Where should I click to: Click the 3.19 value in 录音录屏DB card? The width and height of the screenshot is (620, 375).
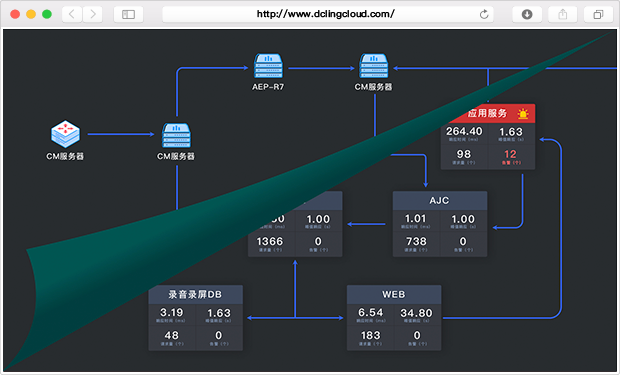coord(172,312)
